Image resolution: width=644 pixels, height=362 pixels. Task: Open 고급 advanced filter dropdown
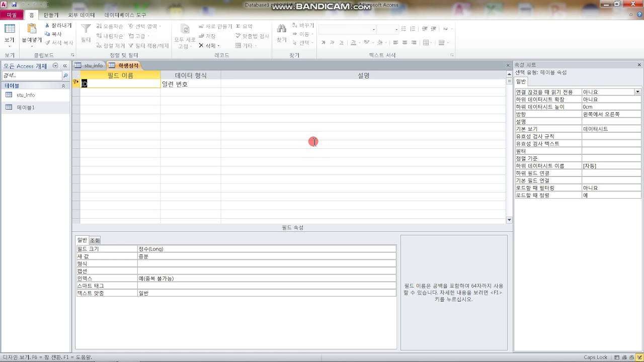[139, 36]
